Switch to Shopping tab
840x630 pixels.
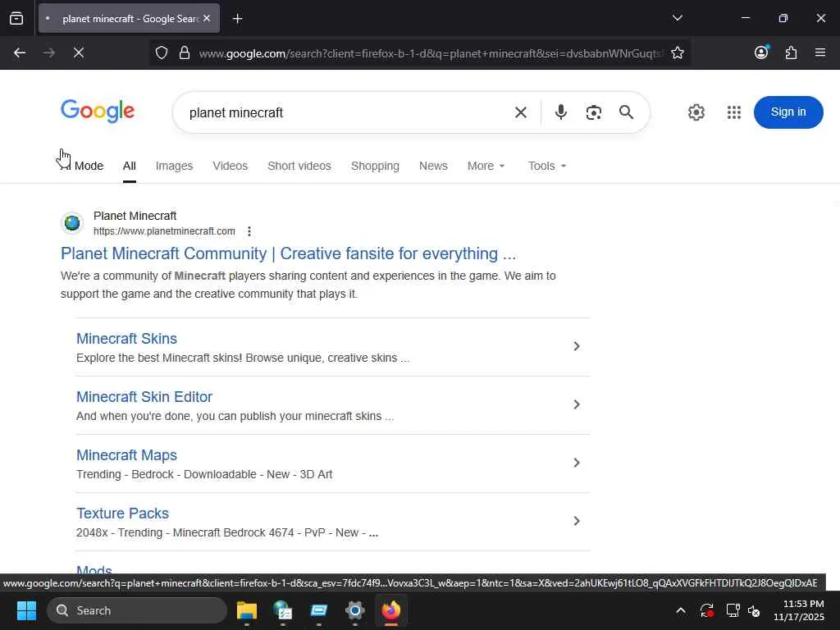click(x=375, y=166)
